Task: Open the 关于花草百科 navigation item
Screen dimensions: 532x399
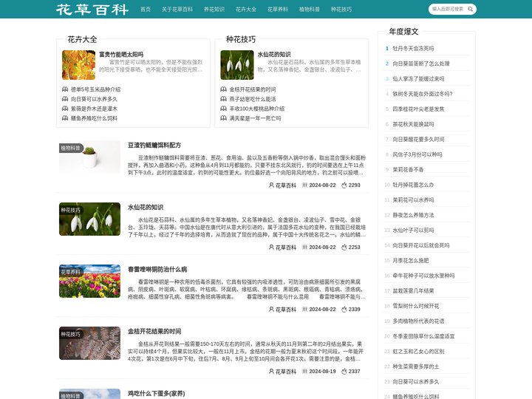Action: point(177,9)
